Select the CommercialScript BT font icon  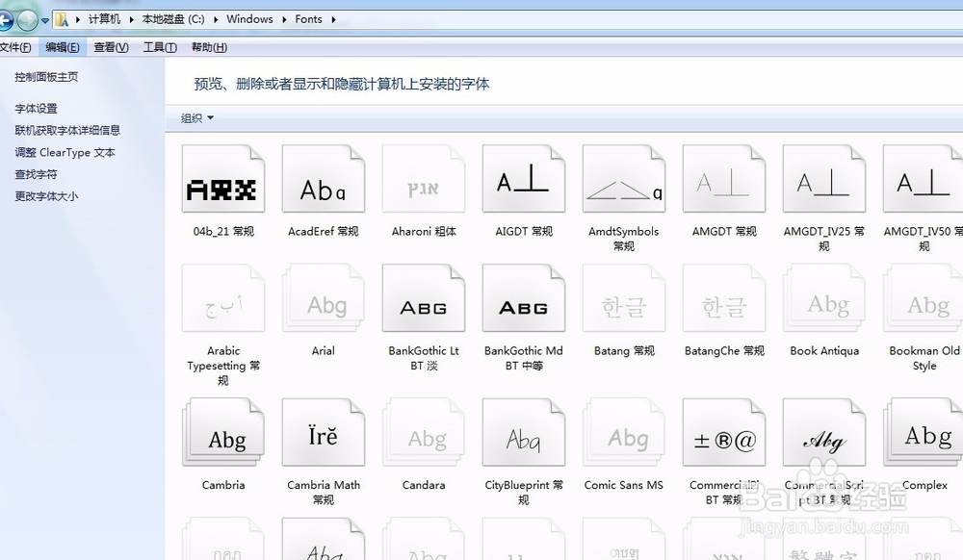(x=824, y=432)
